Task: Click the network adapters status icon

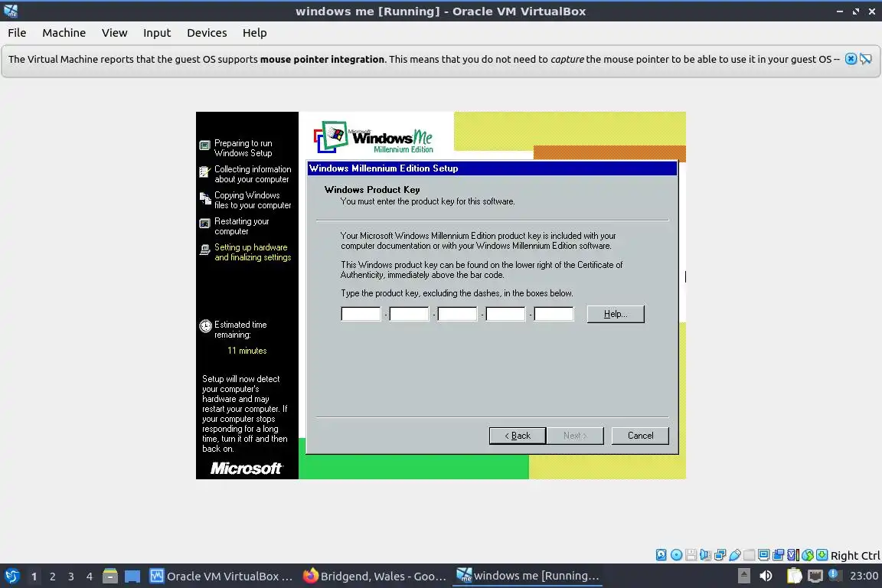Action: (x=720, y=555)
